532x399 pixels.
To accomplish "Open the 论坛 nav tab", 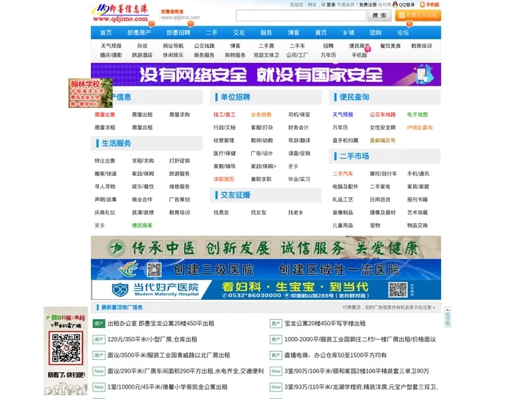I will (x=403, y=33).
